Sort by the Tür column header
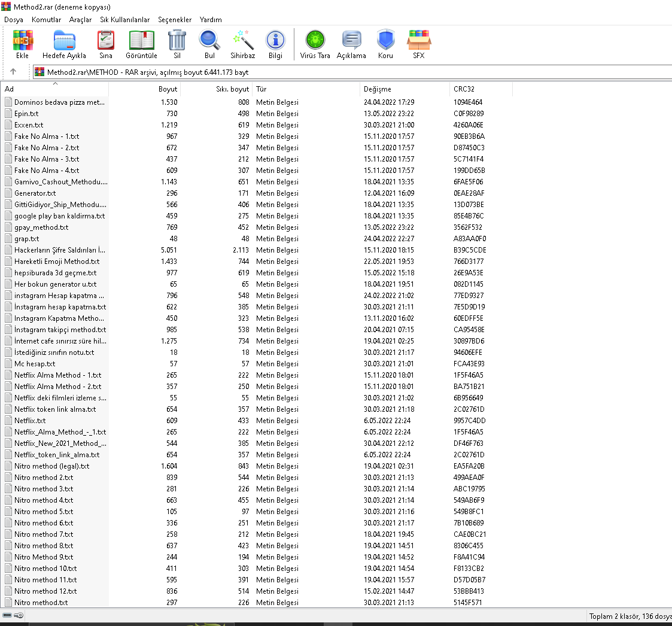This screenshot has width=672, height=626. click(x=306, y=89)
